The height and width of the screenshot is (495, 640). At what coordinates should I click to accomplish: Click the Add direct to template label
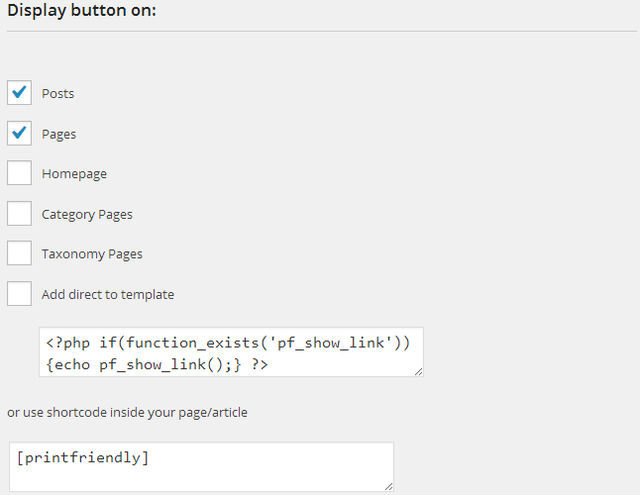[108, 295]
